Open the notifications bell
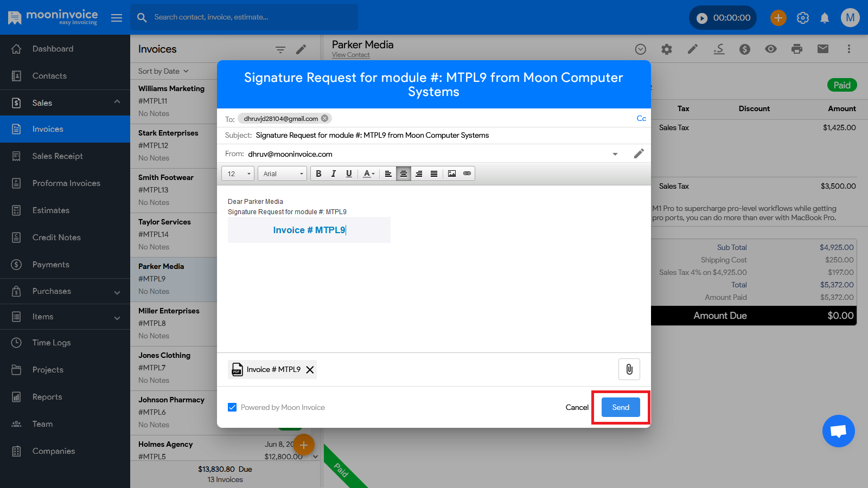 point(825,18)
